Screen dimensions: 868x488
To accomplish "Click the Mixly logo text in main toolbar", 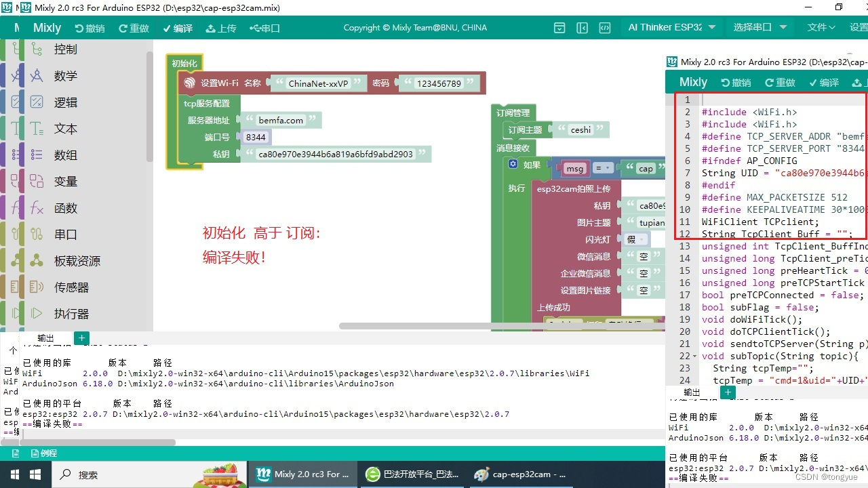I will coord(47,28).
